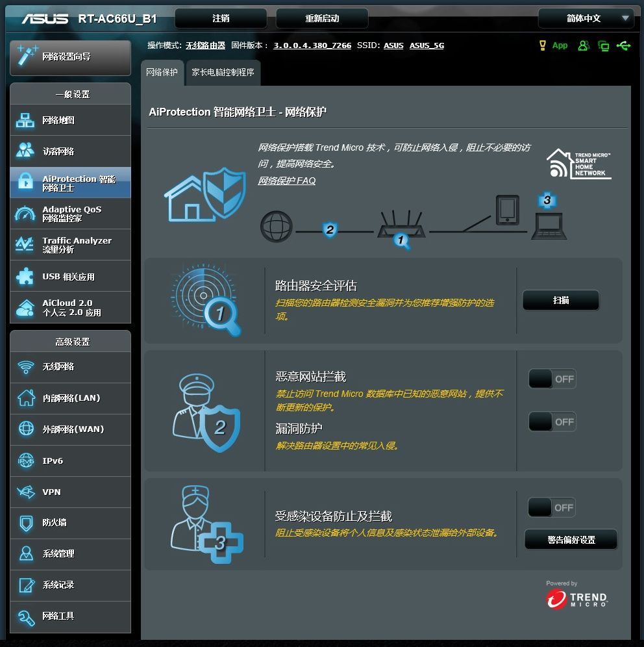Click the Adaptive QoS gauge icon
644x647 pixels.
point(25,213)
